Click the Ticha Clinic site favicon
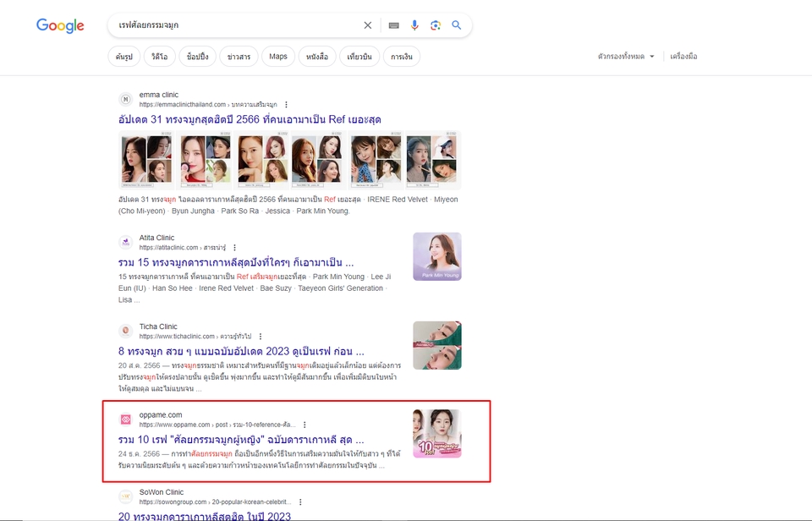Screen dimensions: 812x521 click(x=125, y=331)
